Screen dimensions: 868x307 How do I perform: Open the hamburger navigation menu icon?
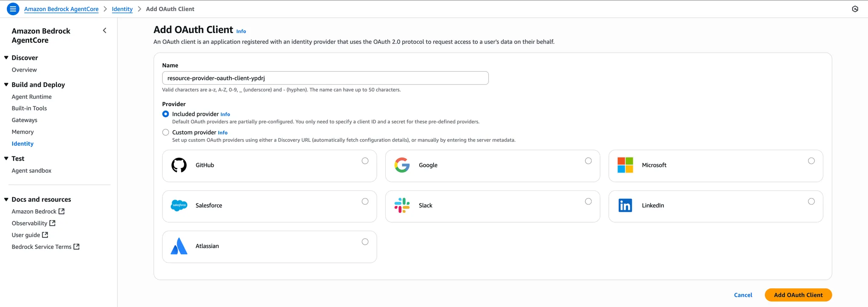13,9
